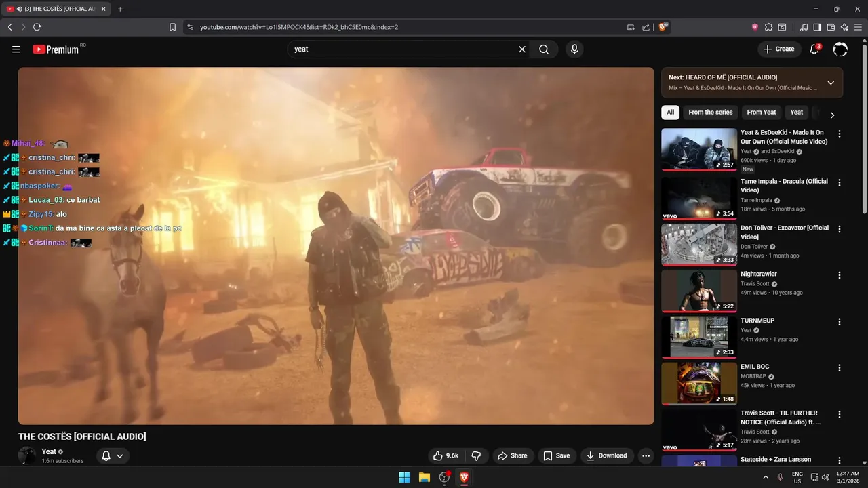Open File Explorer from taskbar
This screenshot has height=488, width=868.
[425, 477]
